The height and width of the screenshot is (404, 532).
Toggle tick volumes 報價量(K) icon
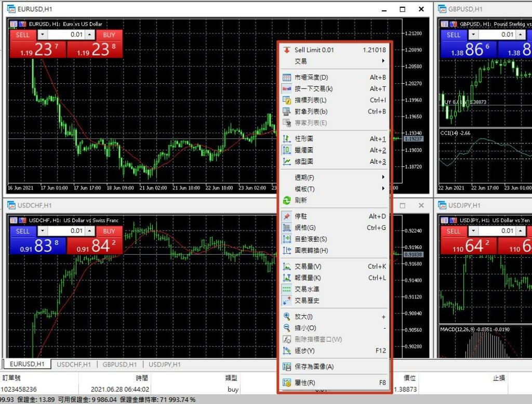[x=287, y=278]
